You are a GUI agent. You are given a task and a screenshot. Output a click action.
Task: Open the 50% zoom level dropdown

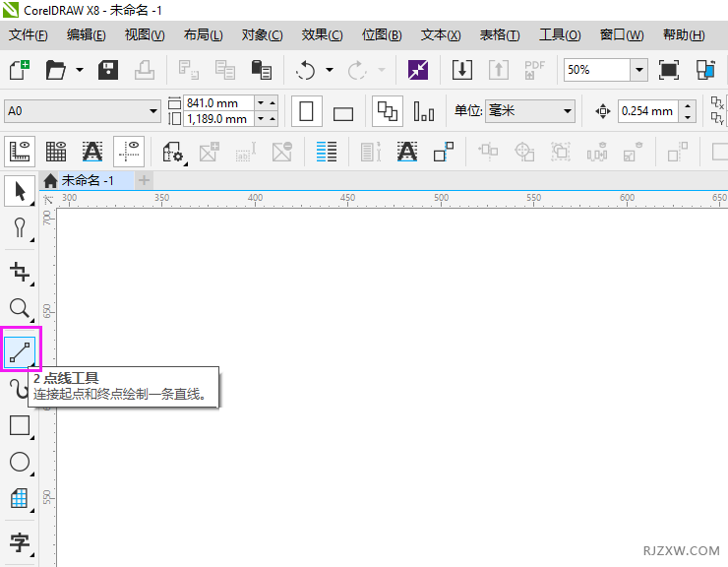pos(639,70)
